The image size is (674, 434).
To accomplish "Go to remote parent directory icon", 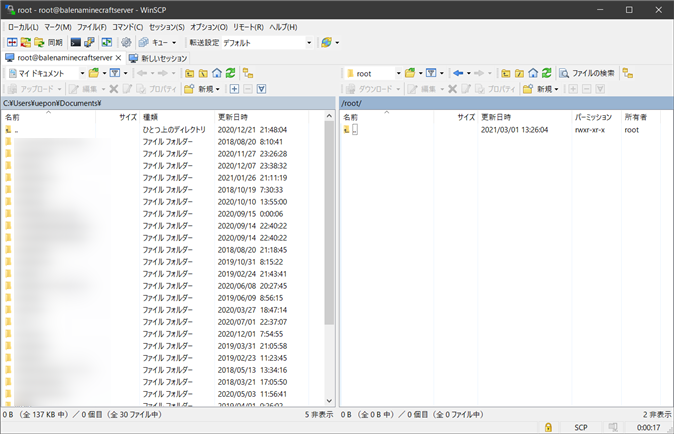I will click(506, 73).
